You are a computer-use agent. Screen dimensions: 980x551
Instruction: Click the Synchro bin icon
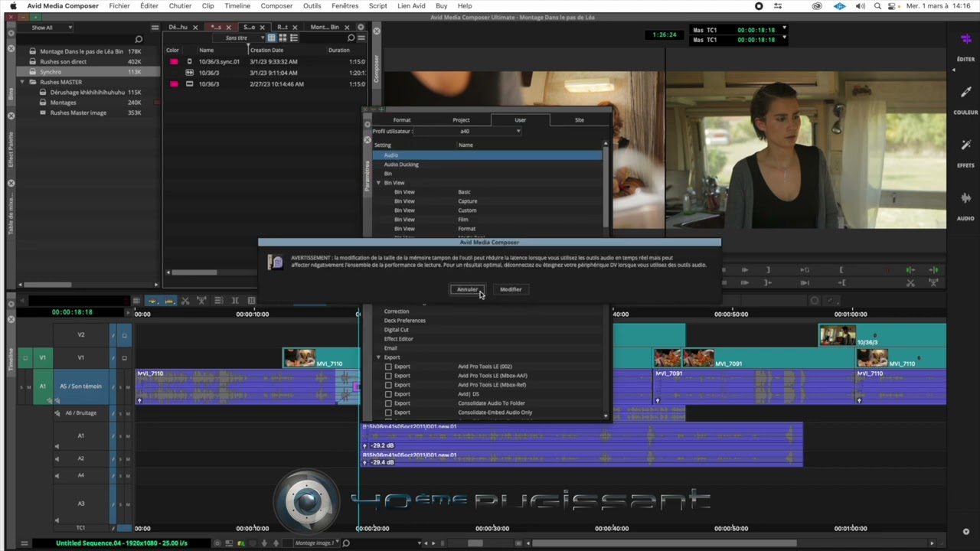[x=32, y=72]
